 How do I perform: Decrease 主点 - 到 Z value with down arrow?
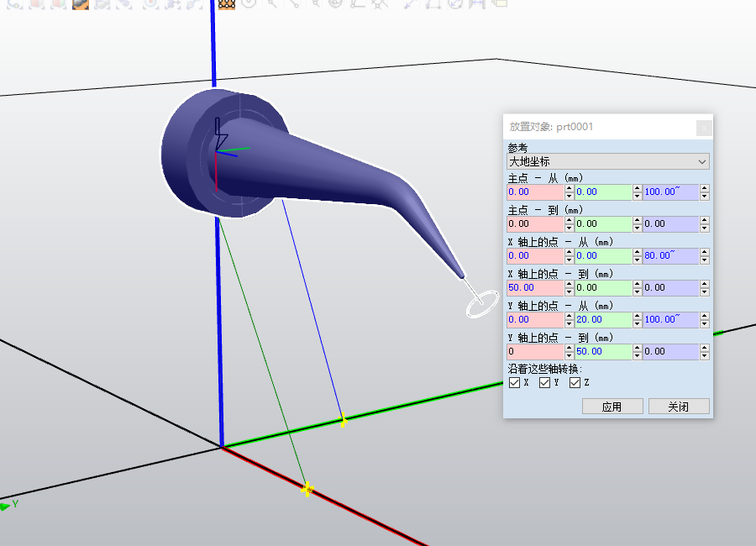[705, 228]
